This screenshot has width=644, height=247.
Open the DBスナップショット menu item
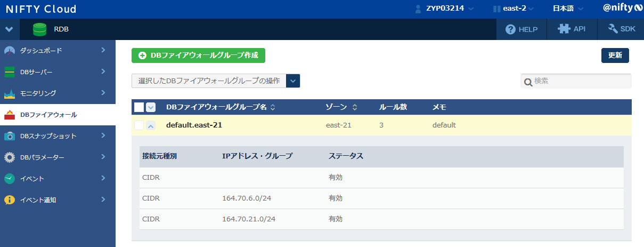(58, 136)
